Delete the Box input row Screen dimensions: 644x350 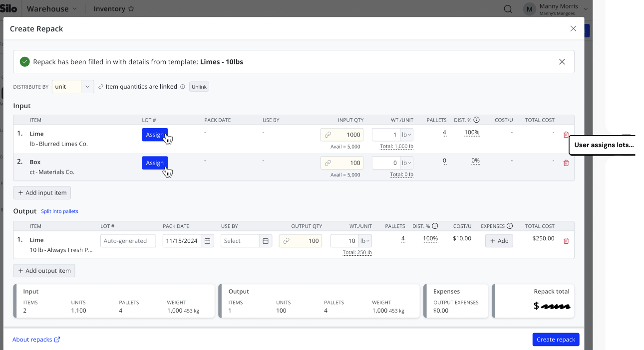566,163
